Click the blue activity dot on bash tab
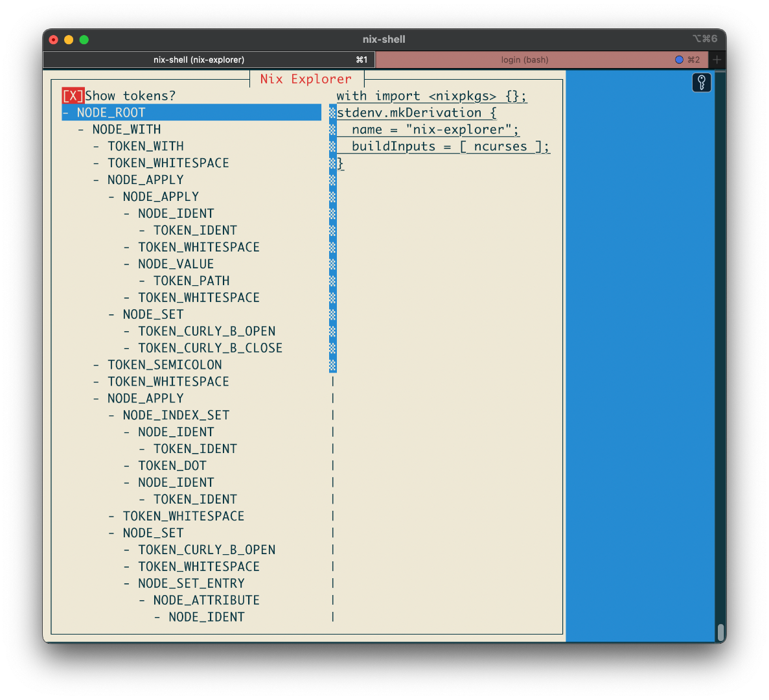The height and width of the screenshot is (700, 769). tap(679, 60)
